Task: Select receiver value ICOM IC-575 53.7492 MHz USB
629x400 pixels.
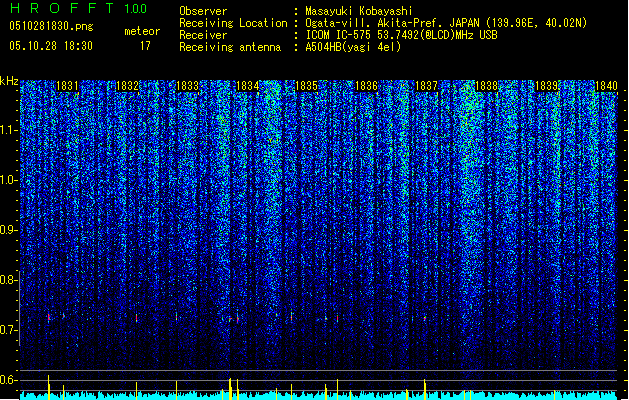Action: 401,35
